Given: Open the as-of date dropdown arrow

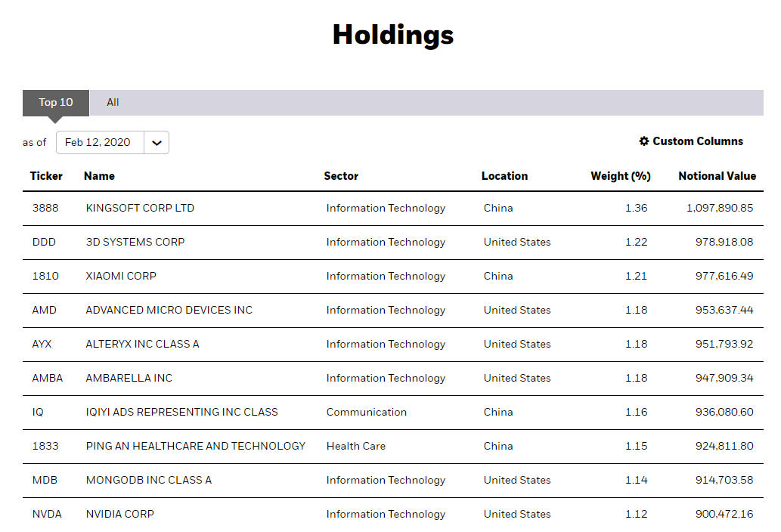Looking at the screenshot, I should [157, 143].
